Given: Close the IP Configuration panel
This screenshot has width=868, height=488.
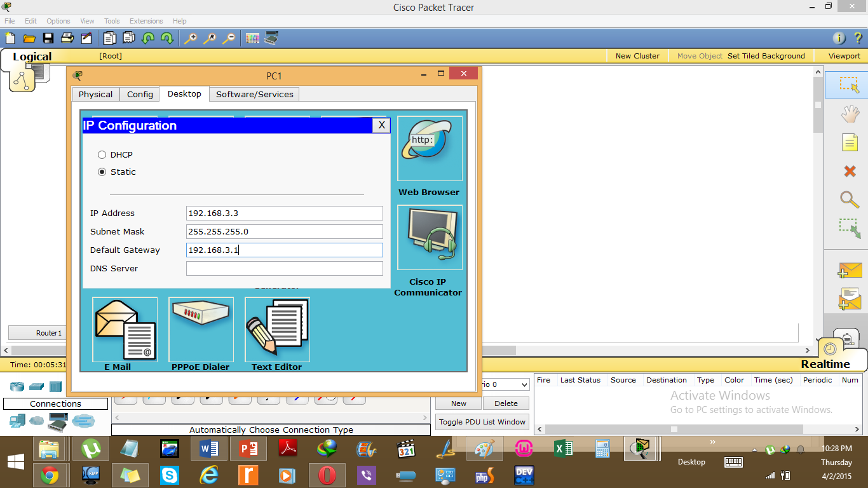Looking at the screenshot, I should pos(381,125).
